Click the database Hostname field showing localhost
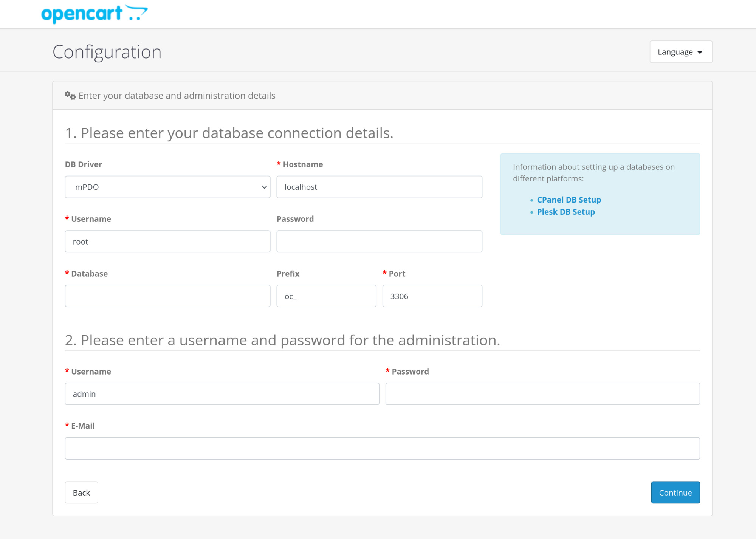The image size is (756, 539). 379,187
